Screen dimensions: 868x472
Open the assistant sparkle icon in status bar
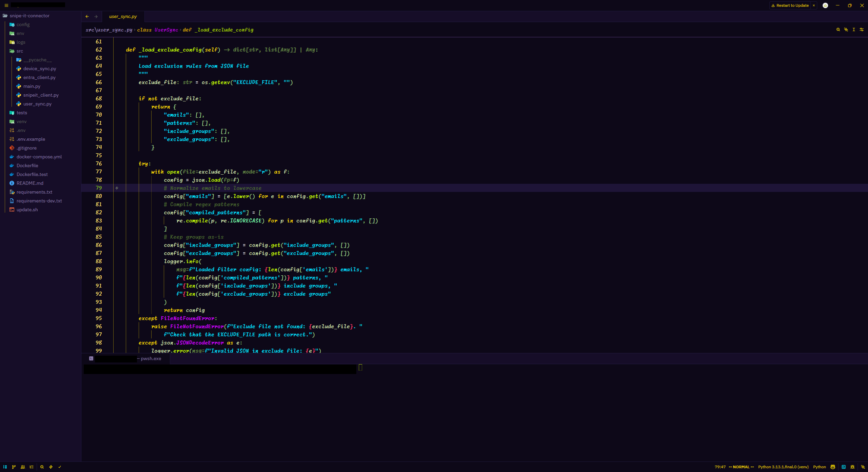pyautogui.click(x=863, y=467)
